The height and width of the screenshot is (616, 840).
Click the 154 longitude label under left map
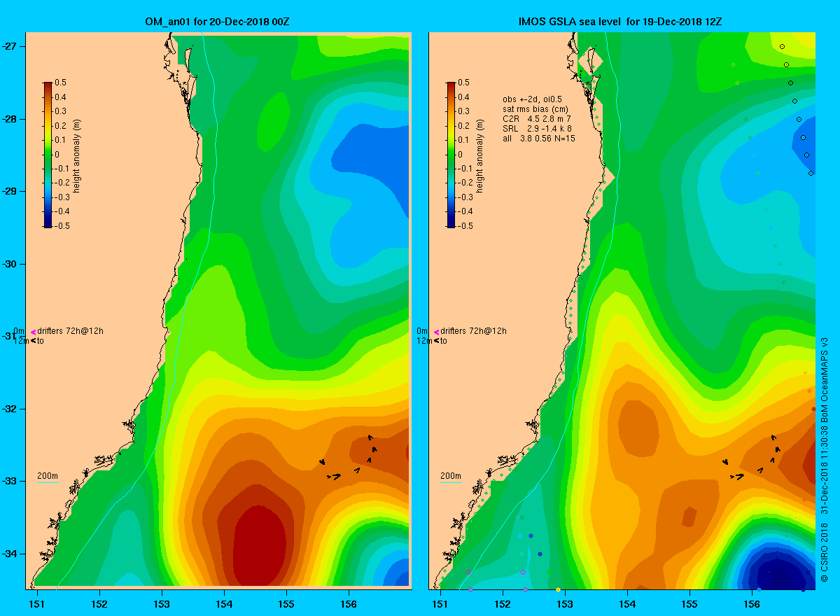pyautogui.click(x=224, y=603)
